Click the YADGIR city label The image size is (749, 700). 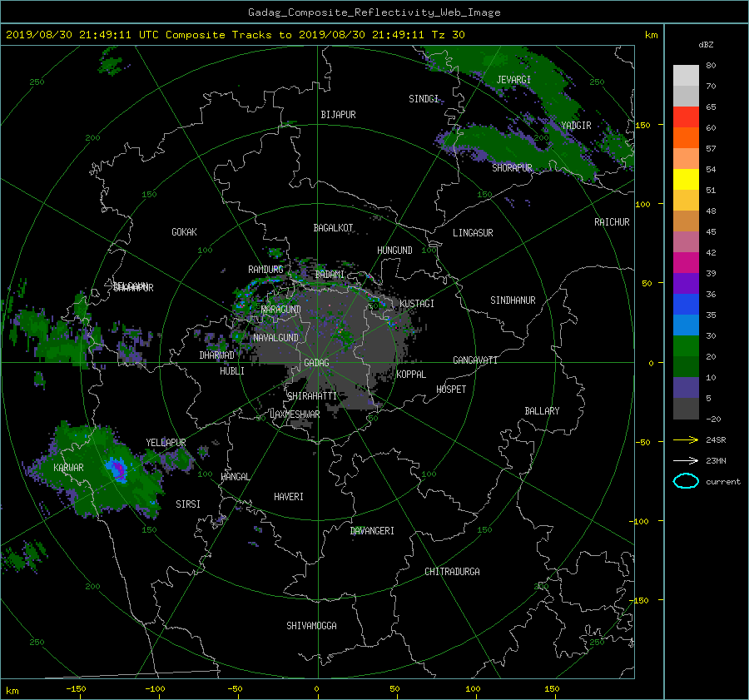point(576,126)
